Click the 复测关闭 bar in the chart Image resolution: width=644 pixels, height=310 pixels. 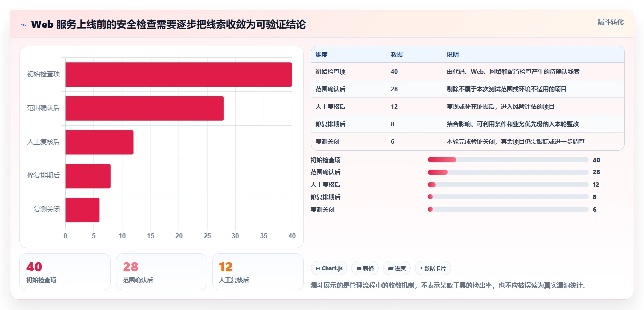(x=82, y=210)
